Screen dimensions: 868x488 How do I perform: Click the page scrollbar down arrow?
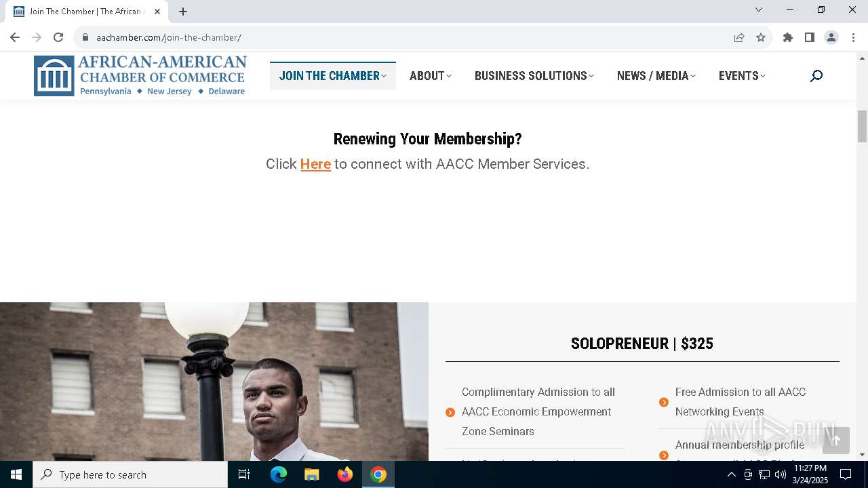863,455
